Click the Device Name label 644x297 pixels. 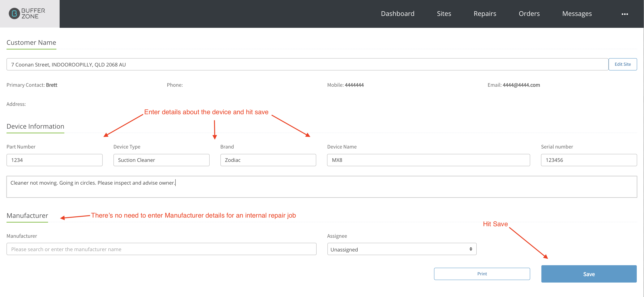coord(342,147)
